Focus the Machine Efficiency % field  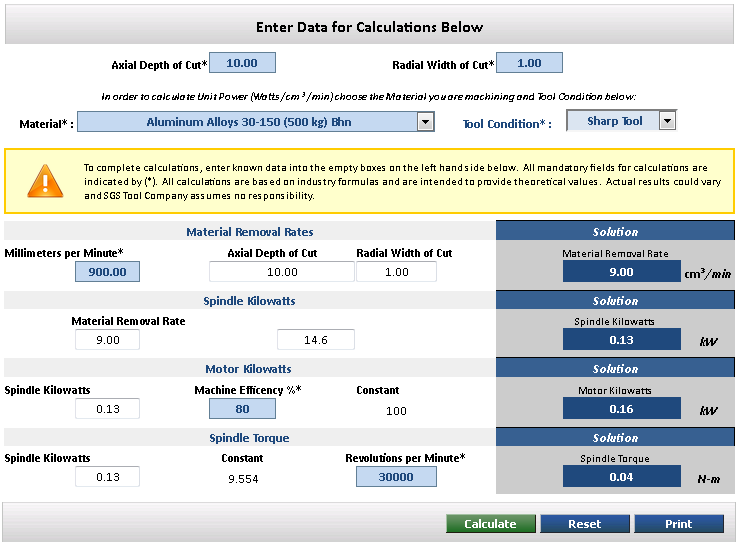tap(242, 408)
